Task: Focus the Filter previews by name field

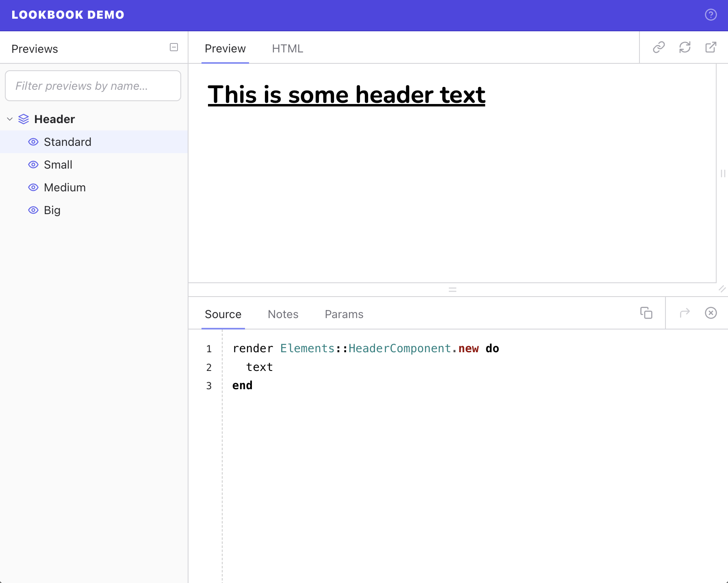Action: (93, 86)
